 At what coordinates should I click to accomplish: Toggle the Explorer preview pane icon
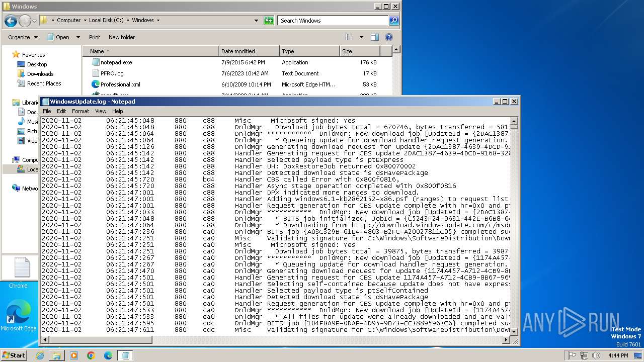pyautogui.click(x=375, y=37)
